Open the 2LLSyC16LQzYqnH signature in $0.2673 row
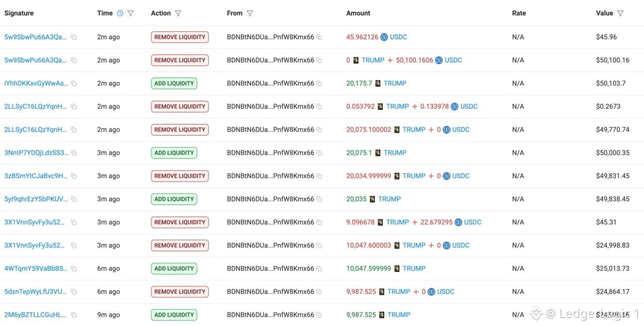 click(x=35, y=107)
